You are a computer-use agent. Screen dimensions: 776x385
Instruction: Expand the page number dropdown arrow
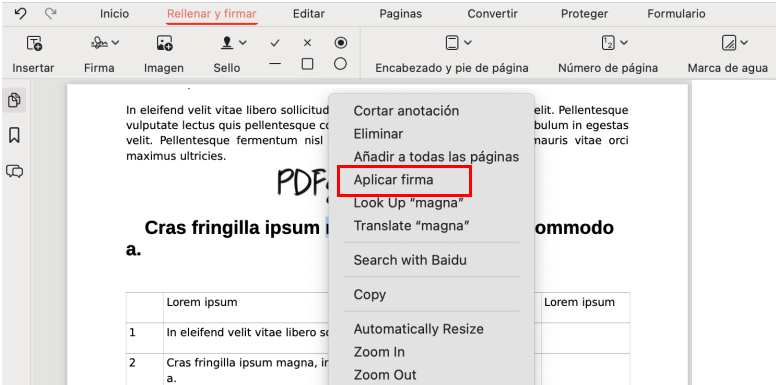624,43
